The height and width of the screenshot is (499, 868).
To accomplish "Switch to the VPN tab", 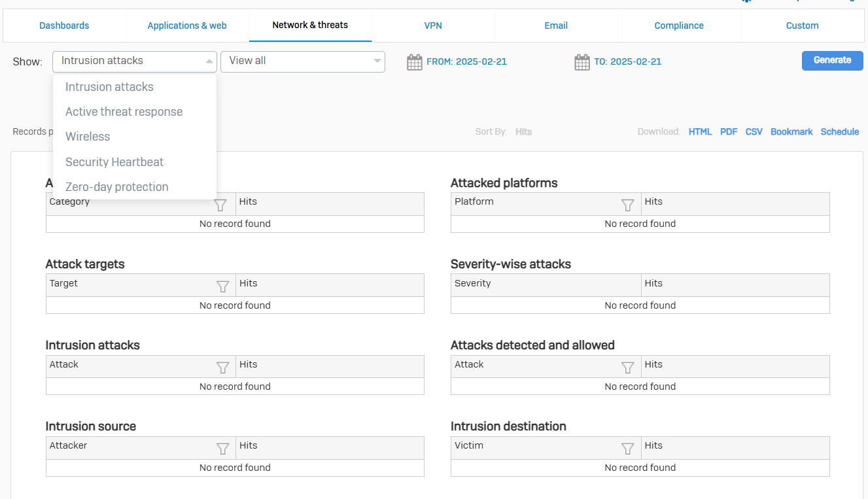I will (433, 26).
